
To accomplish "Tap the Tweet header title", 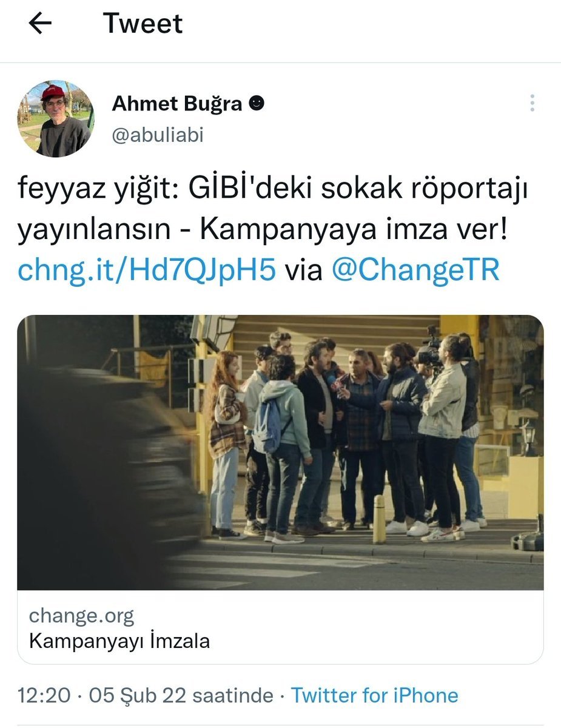I will (143, 24).
